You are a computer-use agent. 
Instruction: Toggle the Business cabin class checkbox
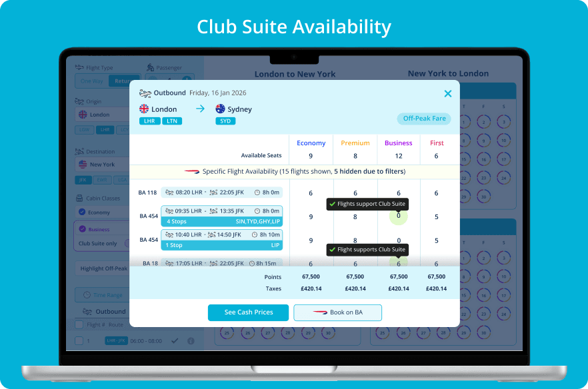(83, 229)
